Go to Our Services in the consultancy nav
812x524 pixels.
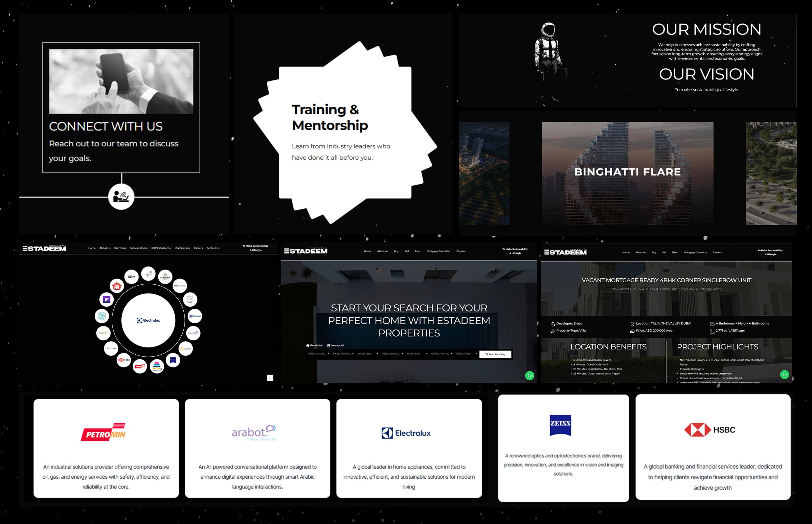coord(182,248)
